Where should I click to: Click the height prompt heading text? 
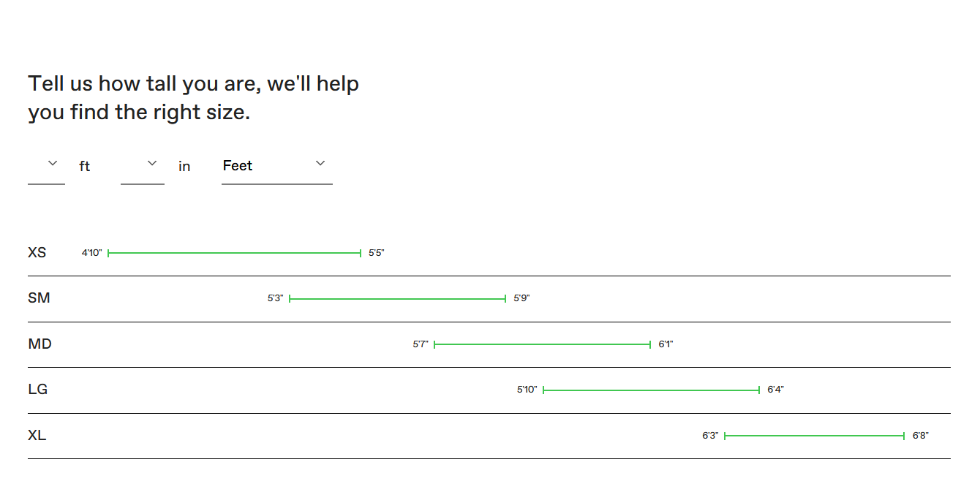click(194, 98)
